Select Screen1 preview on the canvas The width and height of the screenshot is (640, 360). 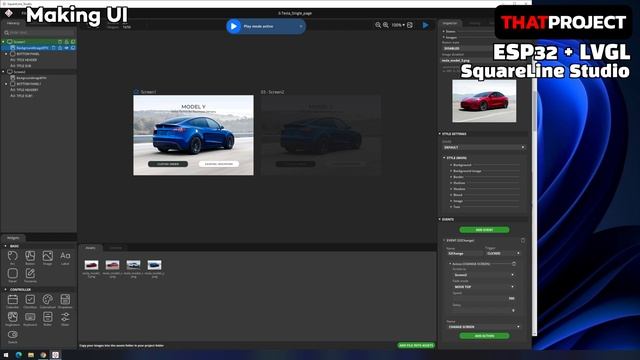(193, 135)
